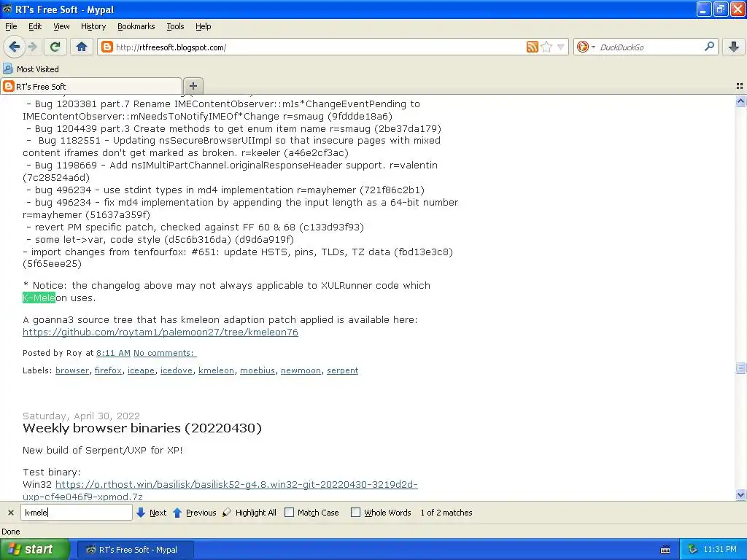Open the 8:11 AM post permalink

(x=113, y=353)
